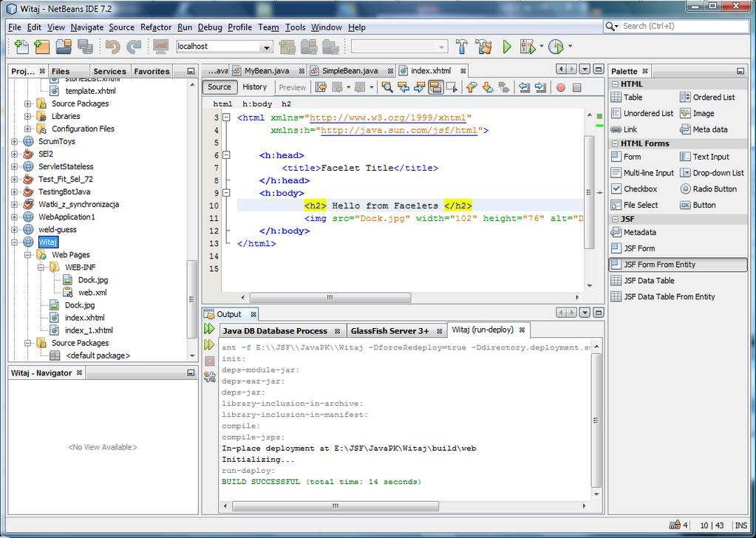Viewport: 756px width, 538px height.
Task: Click the Clean and Build Project icon
Action: pos(483,47)
